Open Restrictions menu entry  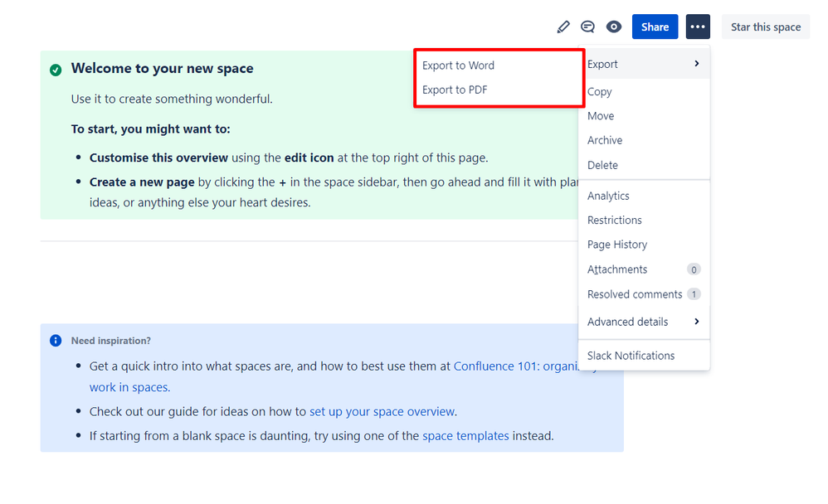coord(644,220)
